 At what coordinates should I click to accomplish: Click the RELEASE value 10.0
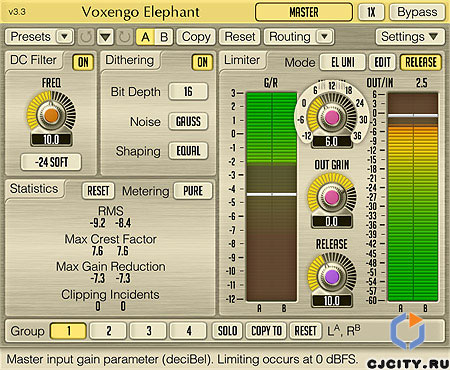tap(332, 301)
